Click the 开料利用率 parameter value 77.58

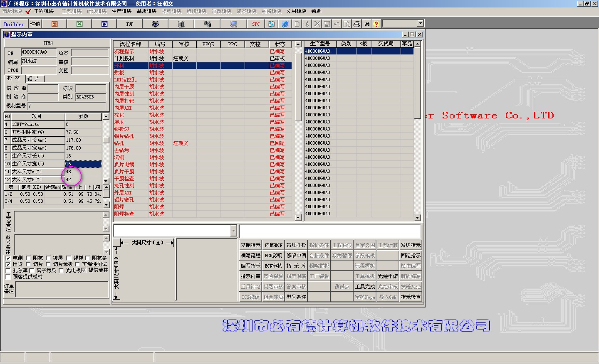(83, 132)
